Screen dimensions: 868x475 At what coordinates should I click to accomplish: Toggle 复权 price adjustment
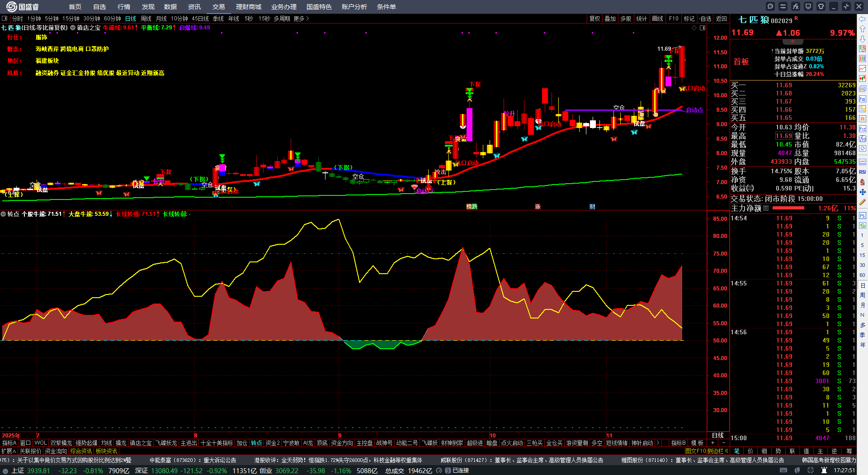coord(595,19)
